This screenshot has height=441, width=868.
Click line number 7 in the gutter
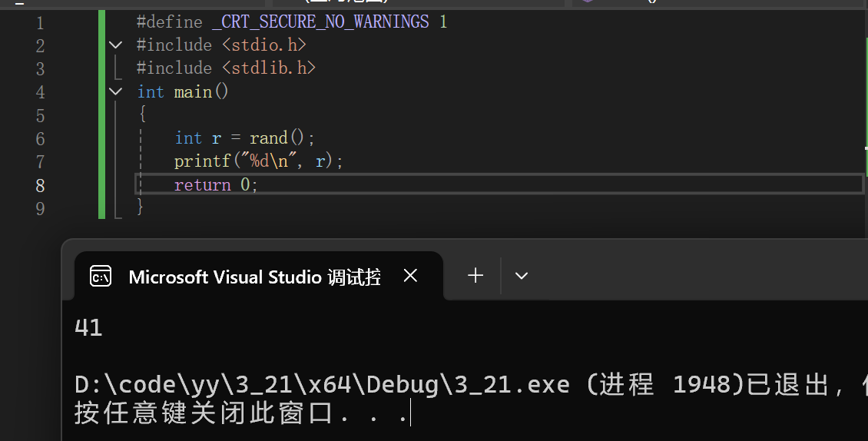click(40, 162)
